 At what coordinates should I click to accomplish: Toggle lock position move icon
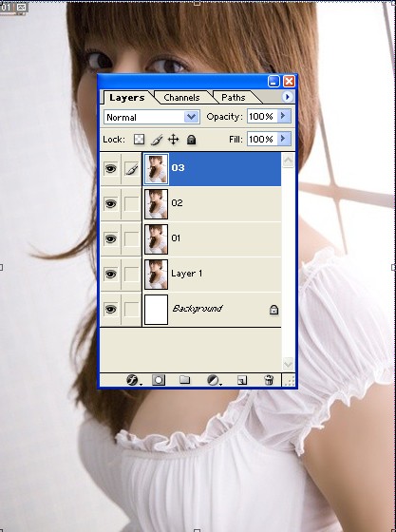click(173, 139)
